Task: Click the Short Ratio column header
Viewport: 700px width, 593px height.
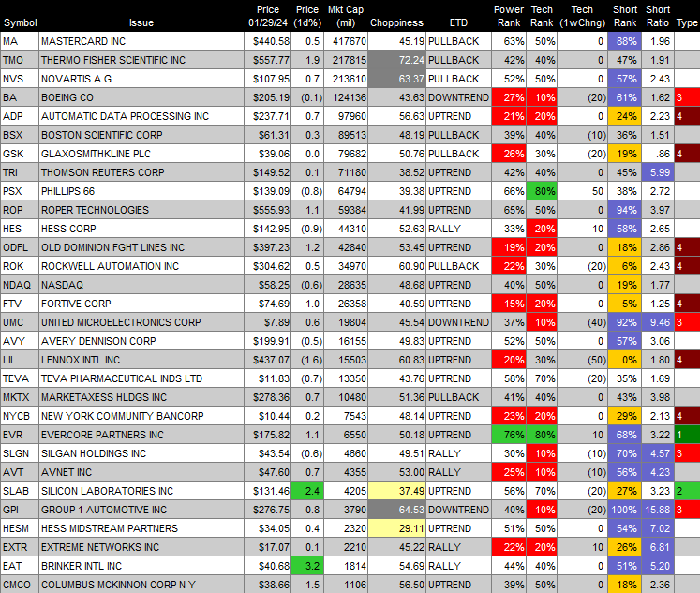Action: pos(658,16)
